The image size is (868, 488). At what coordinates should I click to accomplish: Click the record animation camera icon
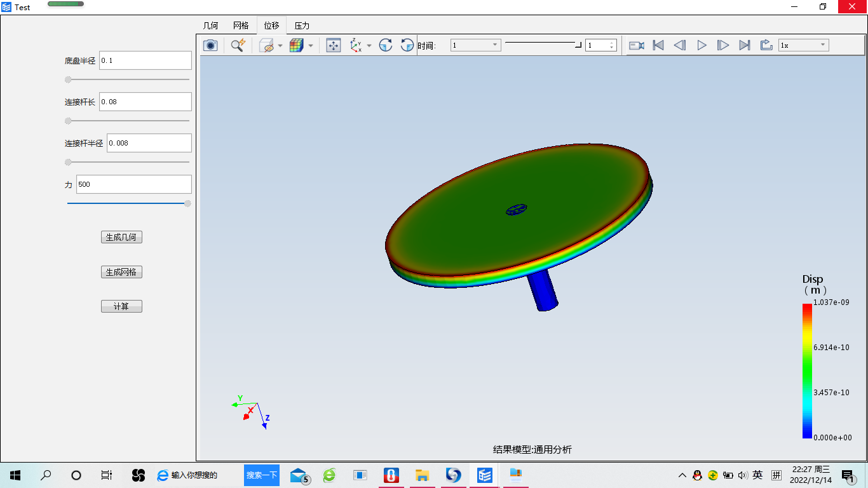[x=637, y=45]
